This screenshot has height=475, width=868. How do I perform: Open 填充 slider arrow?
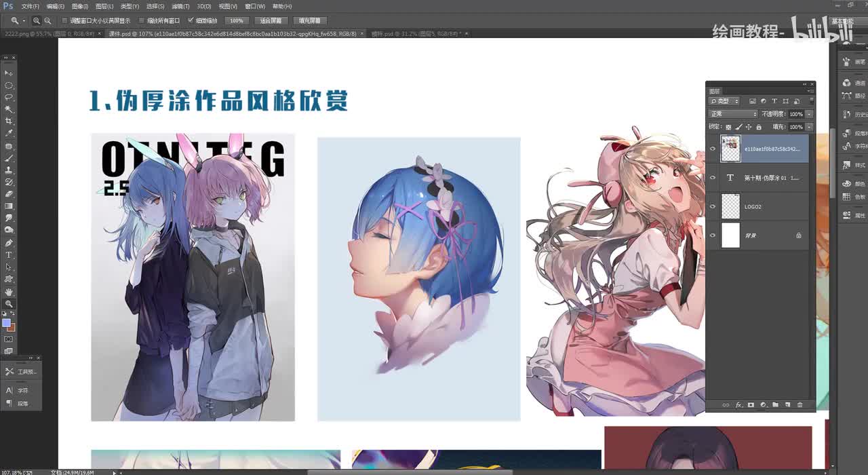(x=809, y=127)
